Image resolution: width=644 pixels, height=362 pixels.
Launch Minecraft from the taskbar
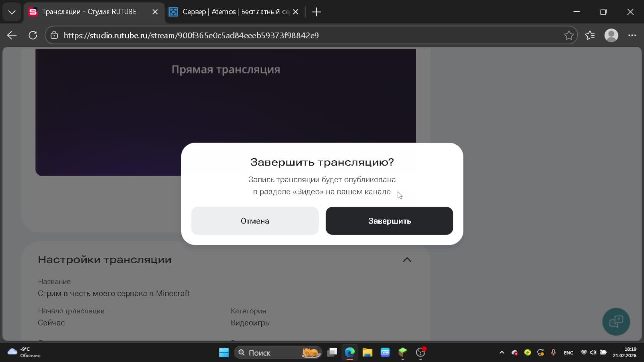pyautogui.click(x=403, y=353)
